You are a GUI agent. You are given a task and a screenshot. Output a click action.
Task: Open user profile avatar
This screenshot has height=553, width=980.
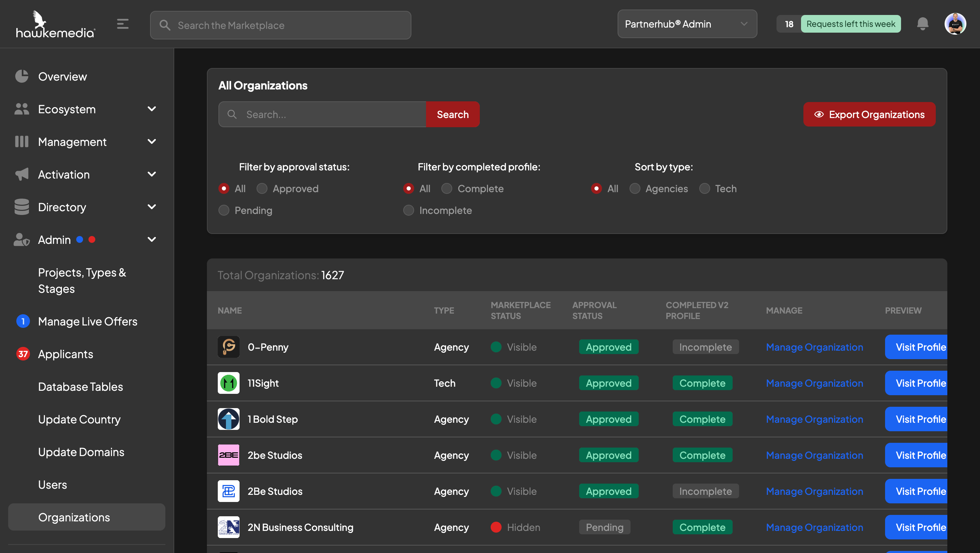click(x=955, y=24)
